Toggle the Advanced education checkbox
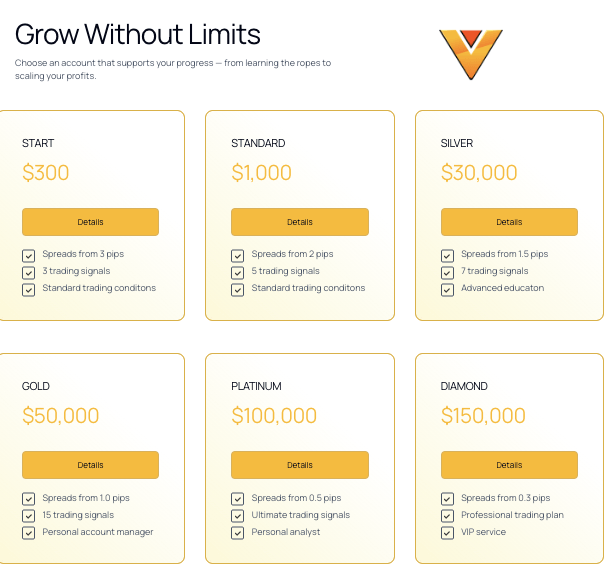 [447, 290]
